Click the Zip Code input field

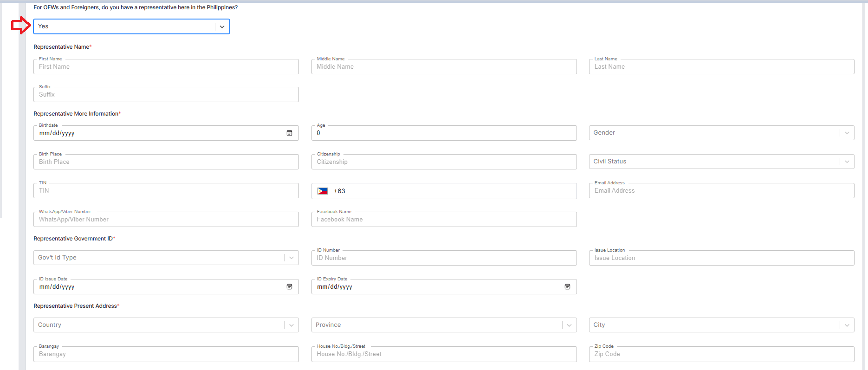click(721, 354)
